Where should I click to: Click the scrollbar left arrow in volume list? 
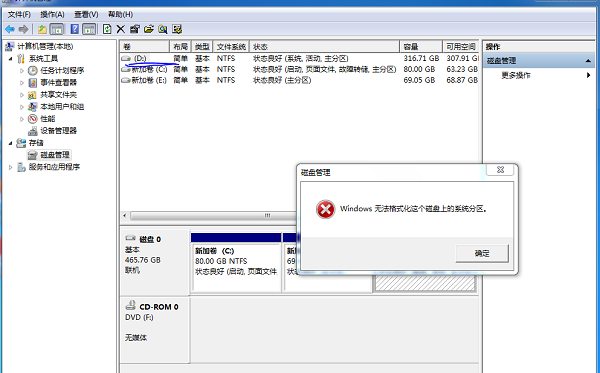click(125, 216)
